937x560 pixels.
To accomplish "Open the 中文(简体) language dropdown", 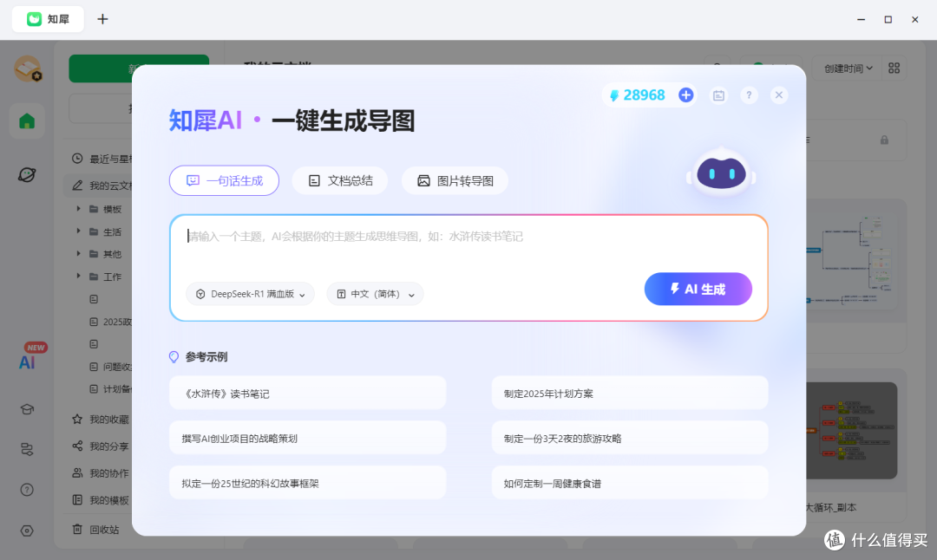I will (376, 294).
